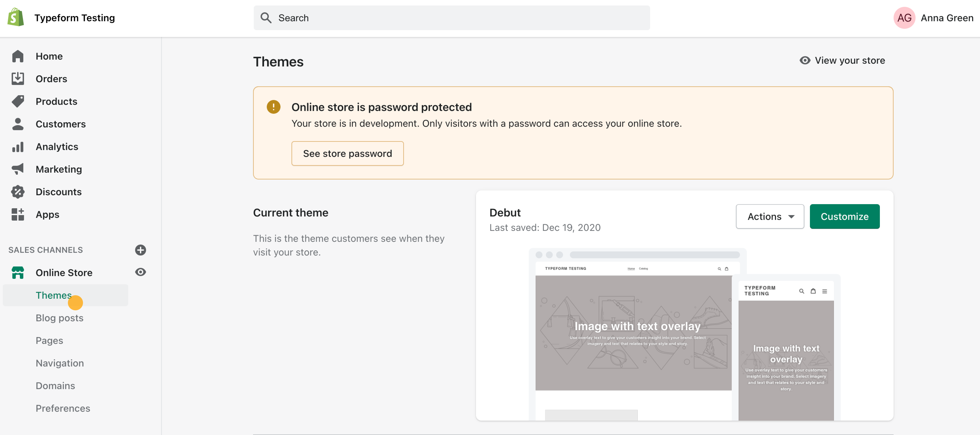Click View your store link
Screen dimensions: 980x435
(850, 60)
